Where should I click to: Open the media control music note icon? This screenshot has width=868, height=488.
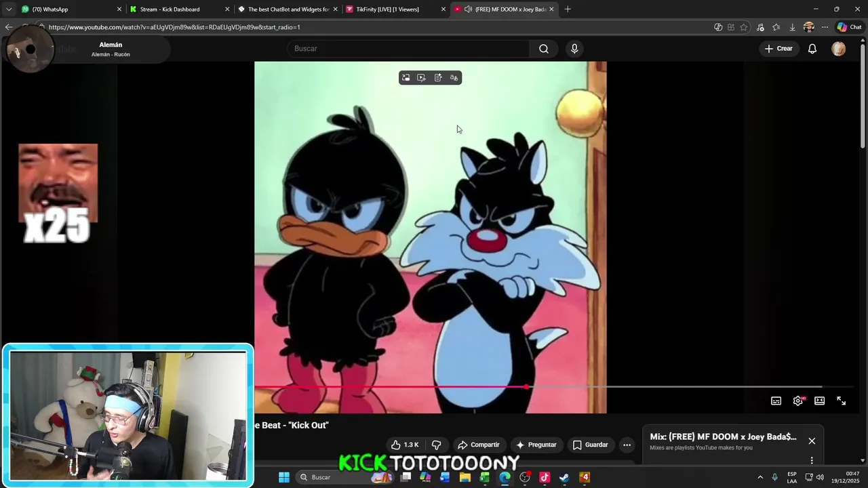click(x=760, y=27)
